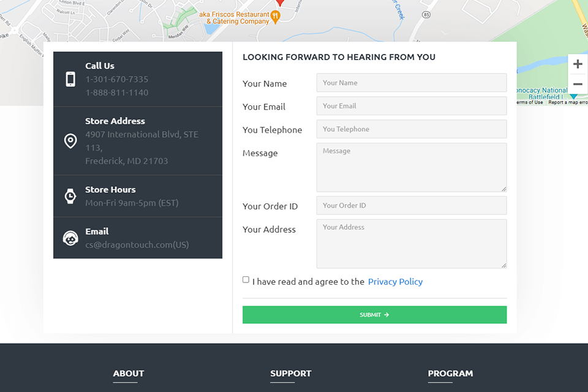588x392 pixels.
Task: Click the watch icon beside Store Hours
Action: click(x=70, y=196)
